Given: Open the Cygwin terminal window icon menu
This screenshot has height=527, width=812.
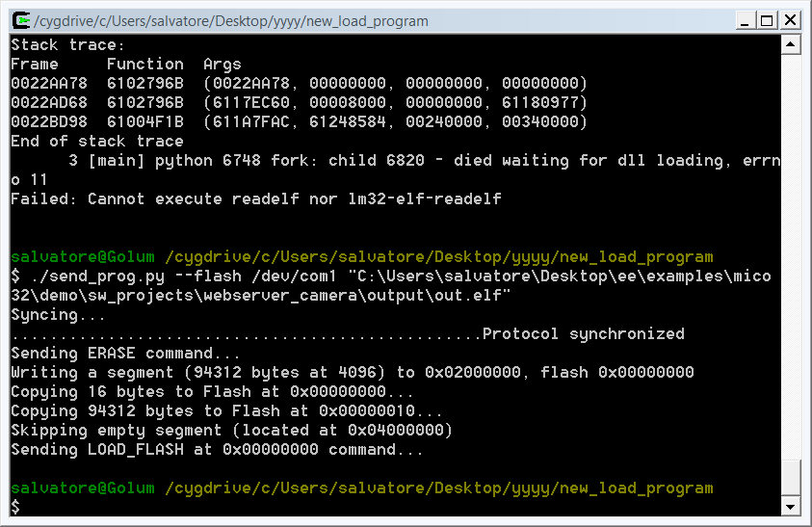Looking at the screenshot, I should pos(21,21).
